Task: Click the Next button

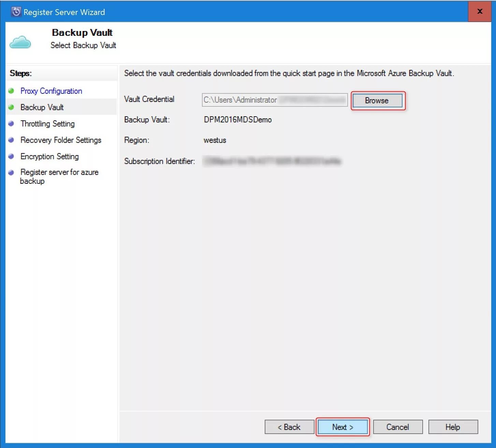Action: [x=342, y=427]
